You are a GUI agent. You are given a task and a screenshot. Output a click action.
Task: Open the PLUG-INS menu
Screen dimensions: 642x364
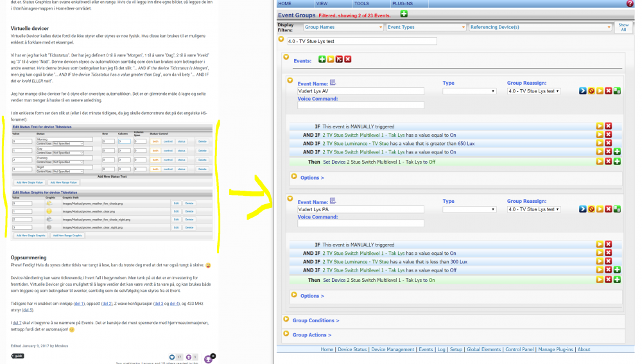[402, 3]
